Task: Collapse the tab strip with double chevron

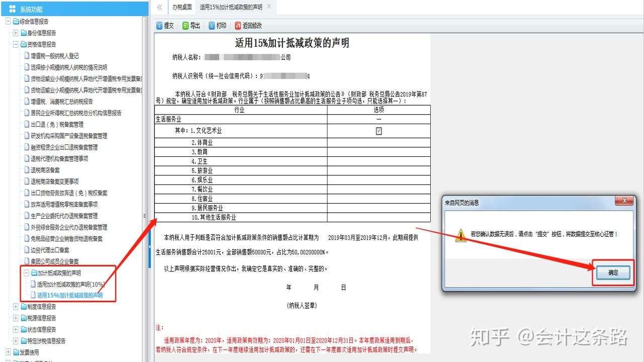Action: pyautogui.click(x=159, y=7)
